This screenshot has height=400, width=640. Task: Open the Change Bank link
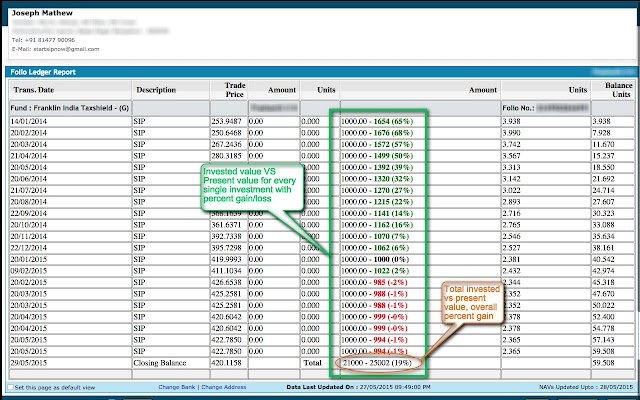point(177,387)
